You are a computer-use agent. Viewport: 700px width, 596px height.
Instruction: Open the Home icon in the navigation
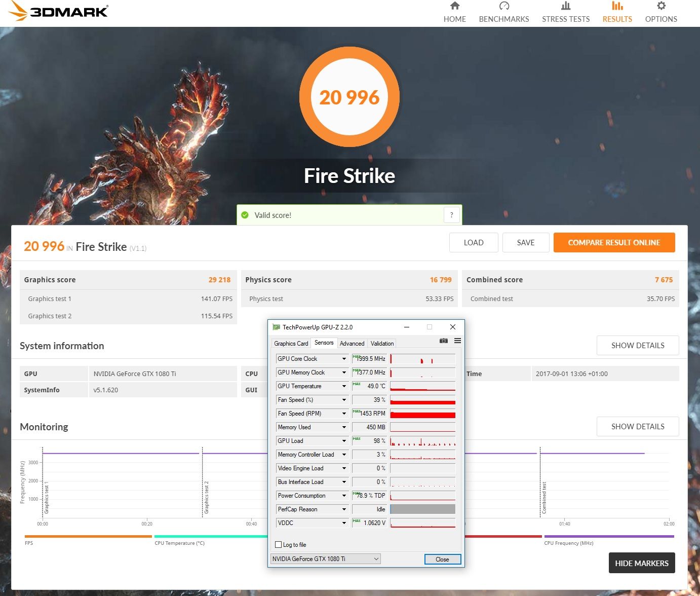click(x=455, y=6)
